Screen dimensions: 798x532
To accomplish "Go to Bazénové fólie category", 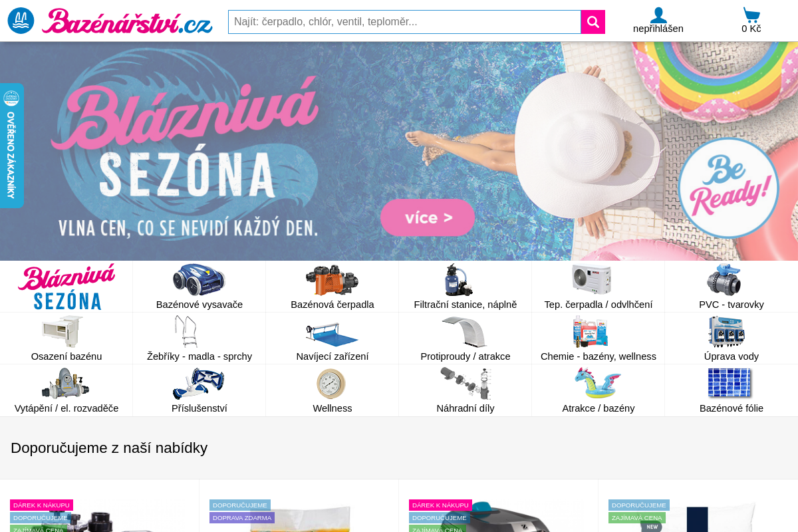I will (x=731, y=391).
